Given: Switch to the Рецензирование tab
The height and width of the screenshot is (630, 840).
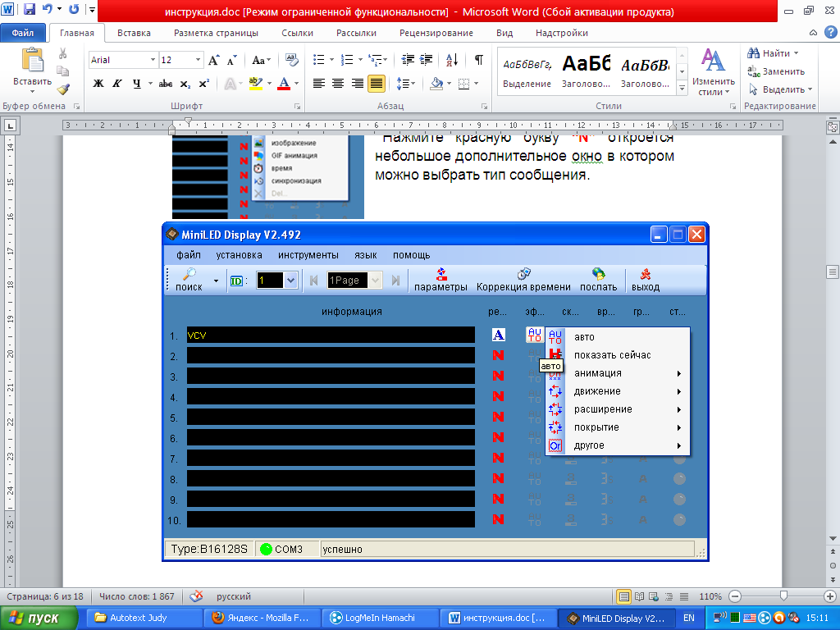Looking at the screenshot, I should [x=436, y=33].
